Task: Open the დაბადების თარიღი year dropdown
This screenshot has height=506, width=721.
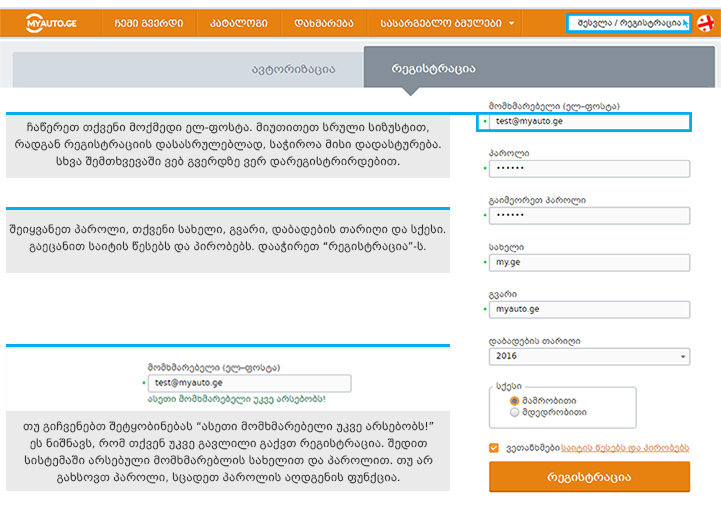Action: [x=589, y=356]
